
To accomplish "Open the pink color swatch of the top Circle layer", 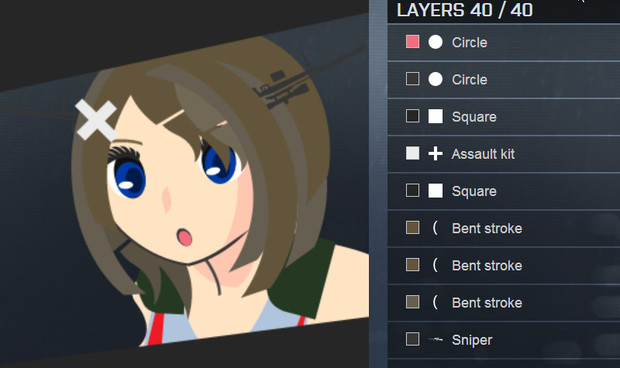I will pyautogui.click(x=412, y=42).
